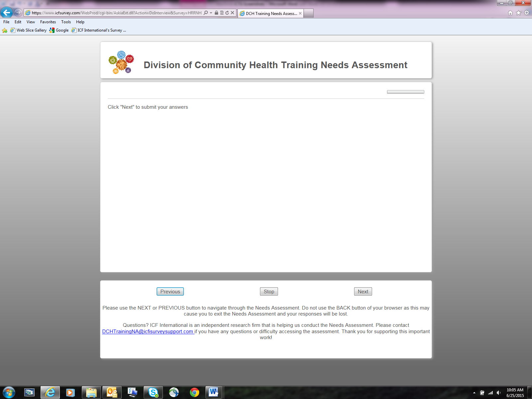532x399 pixels.
Task: Open the Google favorites bar link
Action: (x=59, y=30)
